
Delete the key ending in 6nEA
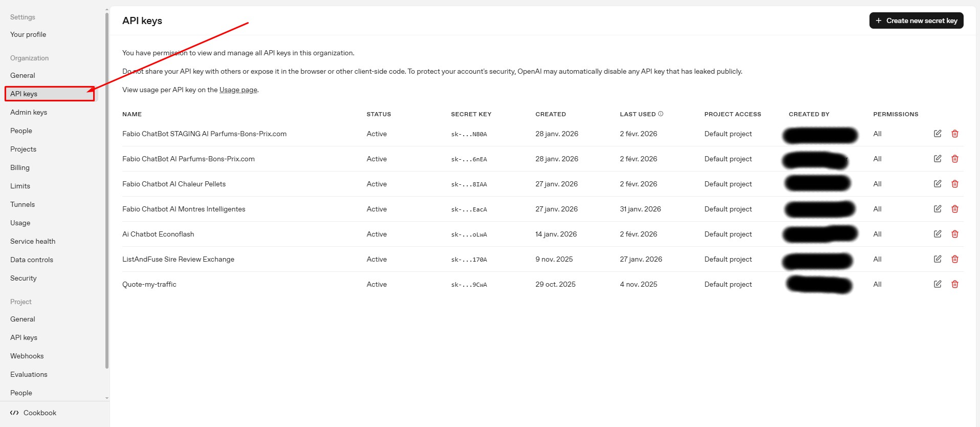click(955, 159)
